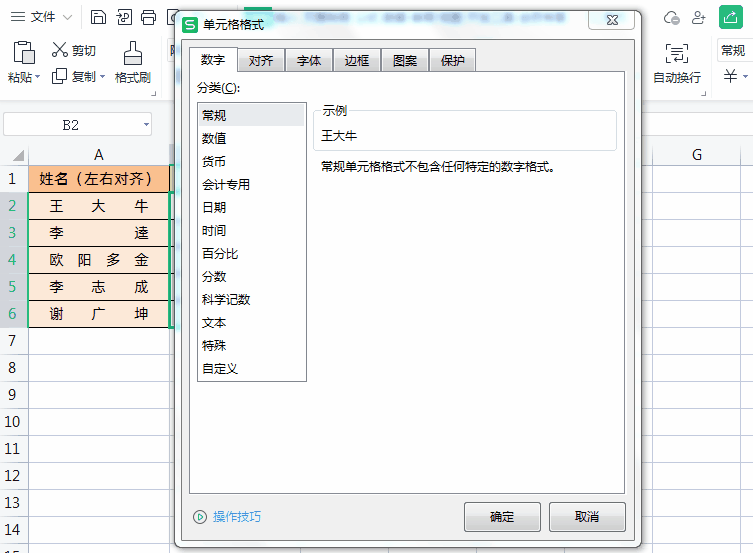This screenshot has height=553, width=753.
Task: Select row 10 header
Action: [x=13, y=422]
